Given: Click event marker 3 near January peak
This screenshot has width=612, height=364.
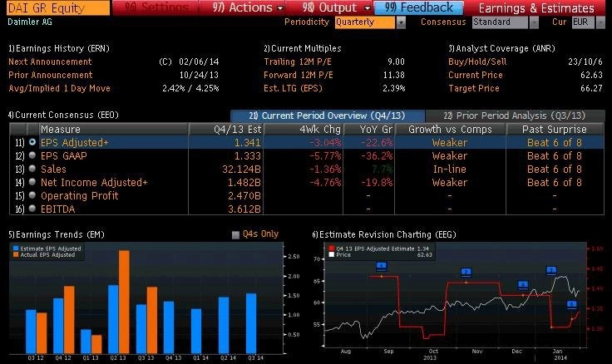Looking at the screenshot, I should click(x=551, y=270).
